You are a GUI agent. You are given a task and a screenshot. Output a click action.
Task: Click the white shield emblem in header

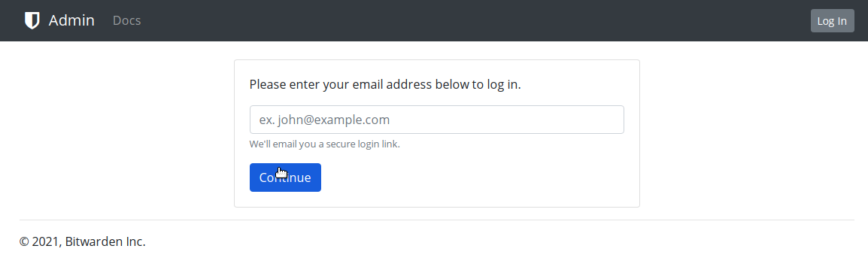click(x=32, y=20)
